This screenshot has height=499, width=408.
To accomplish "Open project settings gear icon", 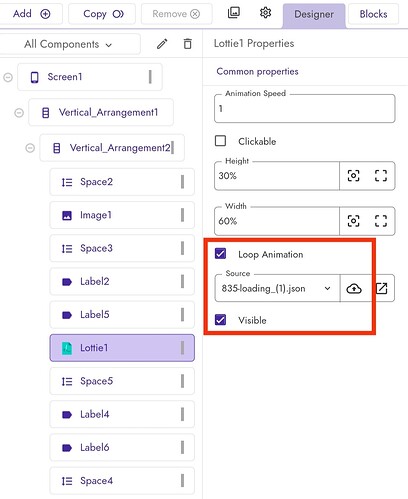I will 265,13.
